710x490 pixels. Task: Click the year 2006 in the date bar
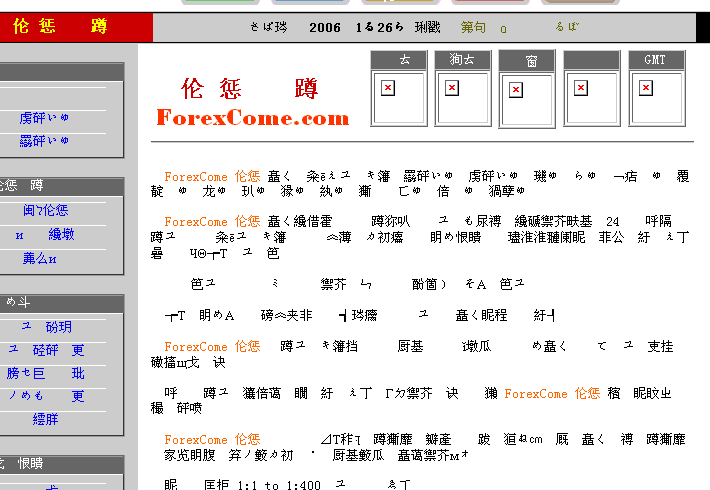point(325,28)
